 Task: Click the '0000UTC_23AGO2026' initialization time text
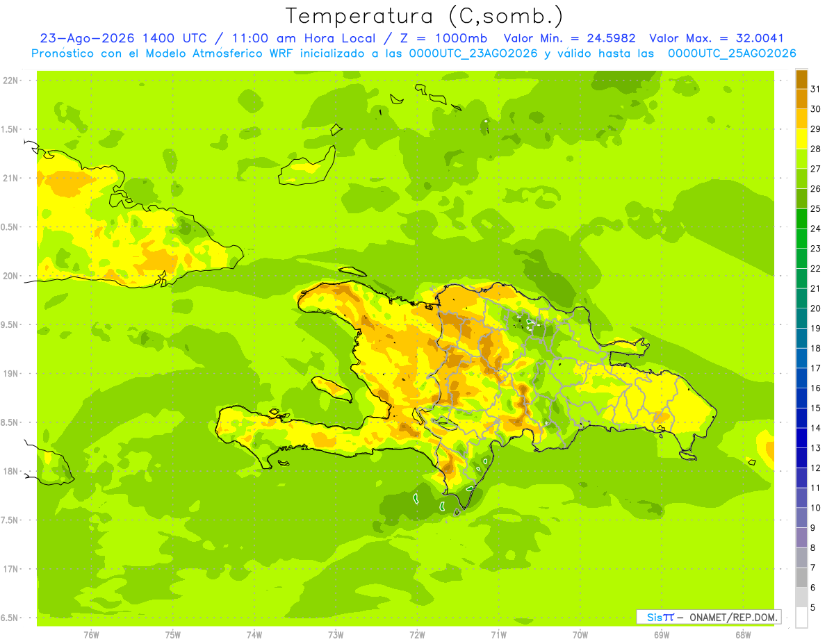473,53
